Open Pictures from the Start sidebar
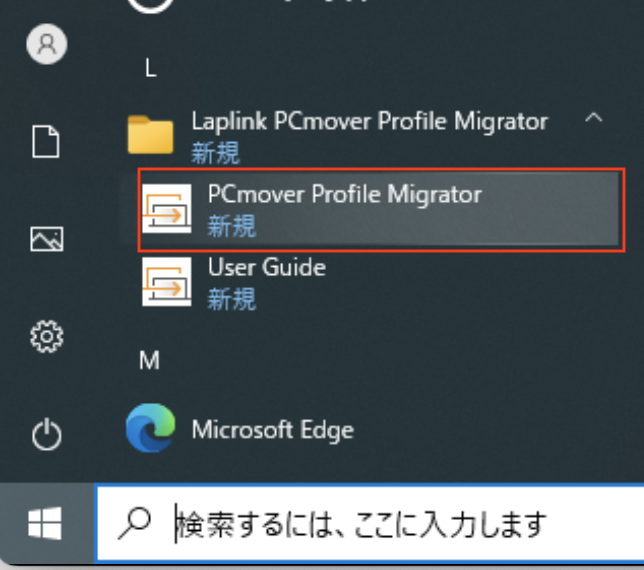 47,238
